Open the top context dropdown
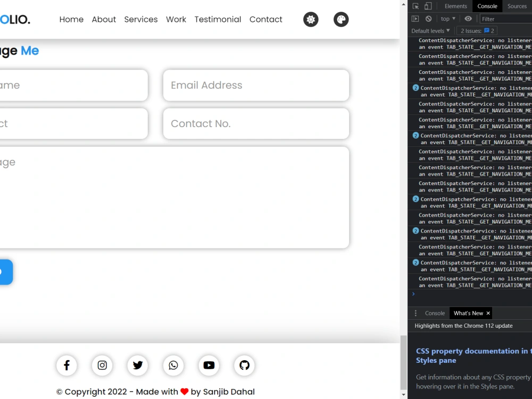532x399 pixels. 448,19
